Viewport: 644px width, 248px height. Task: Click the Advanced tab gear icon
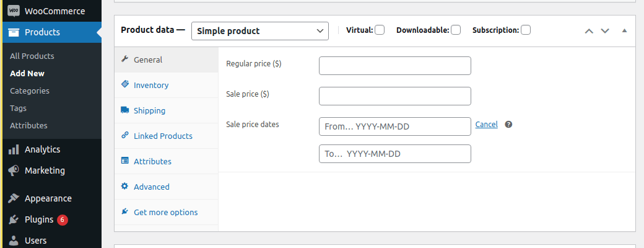(125, 186)
